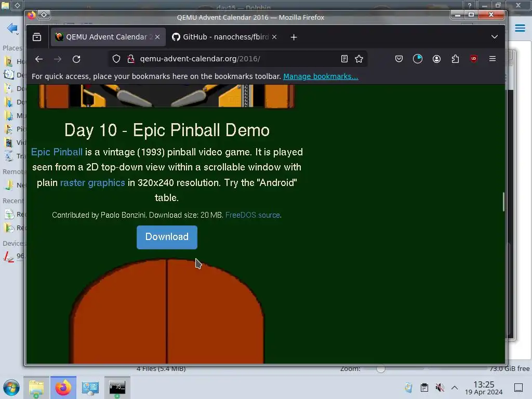Image resolution: width=532 pixels, height=399 pixels.
Task: Click show desktop button in taskbar
Action: [518, 388]
